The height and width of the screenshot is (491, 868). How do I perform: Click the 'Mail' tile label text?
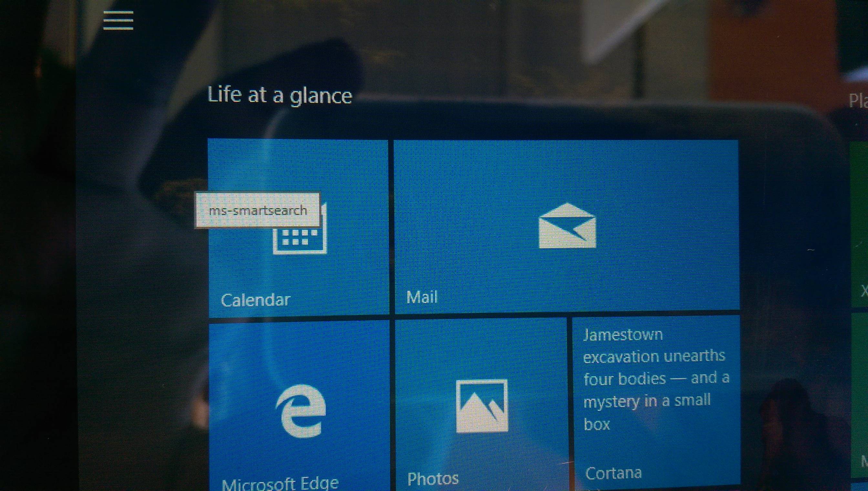[422, 298]
